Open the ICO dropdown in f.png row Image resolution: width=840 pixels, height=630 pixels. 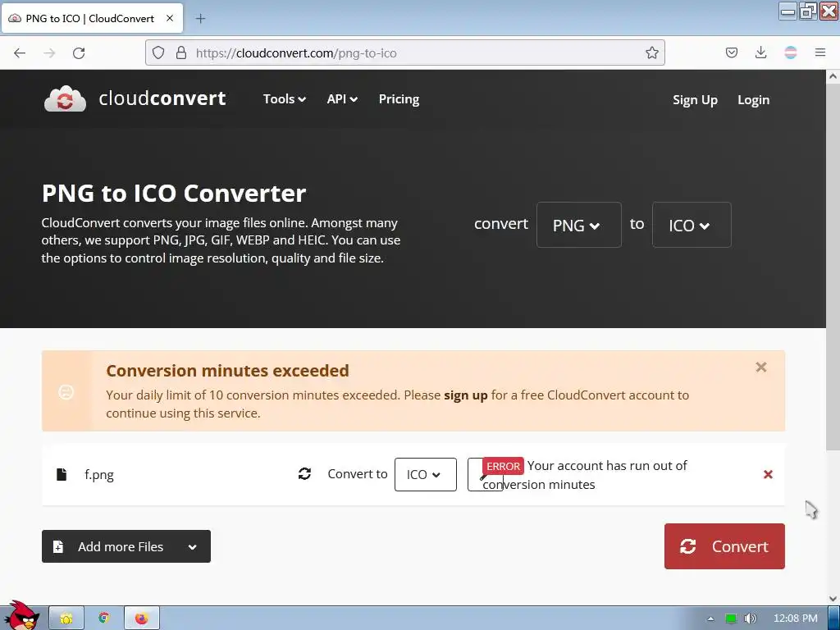tap(426, 474)
